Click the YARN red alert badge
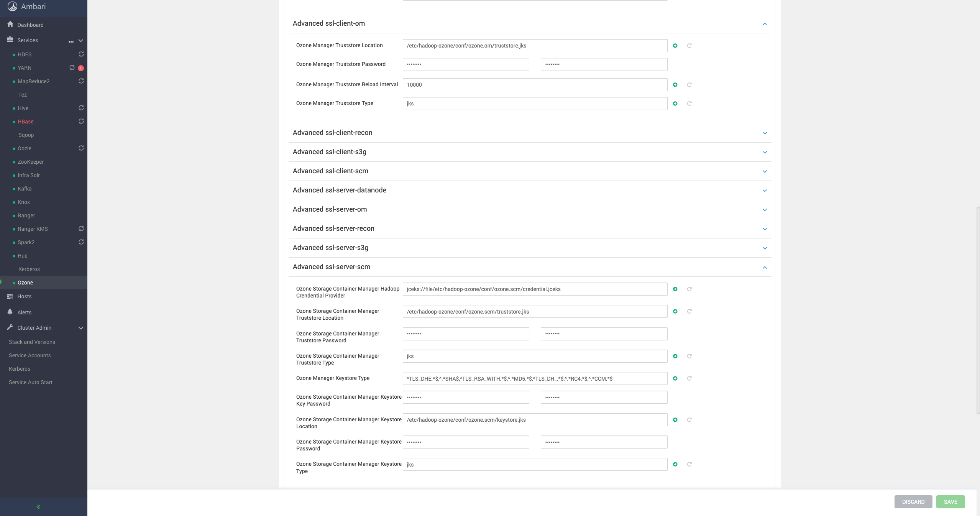The image size is (980, 516). pos(81,68)
